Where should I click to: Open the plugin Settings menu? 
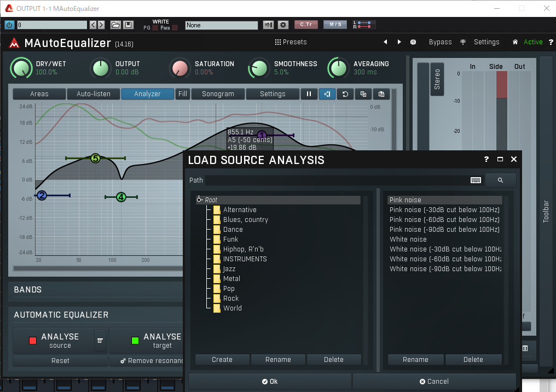486,42
